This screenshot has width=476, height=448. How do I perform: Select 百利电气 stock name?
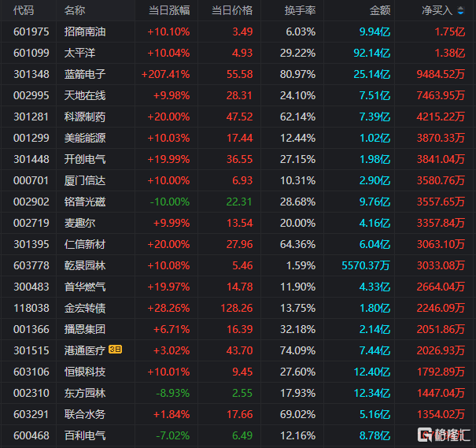click(85, 435)
